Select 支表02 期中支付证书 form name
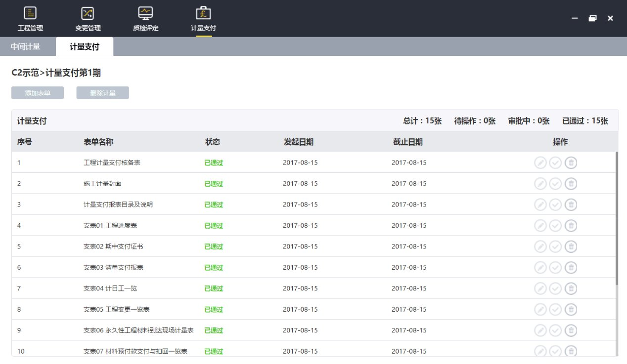Screen dimensions: 627x364 coord(113,246)
